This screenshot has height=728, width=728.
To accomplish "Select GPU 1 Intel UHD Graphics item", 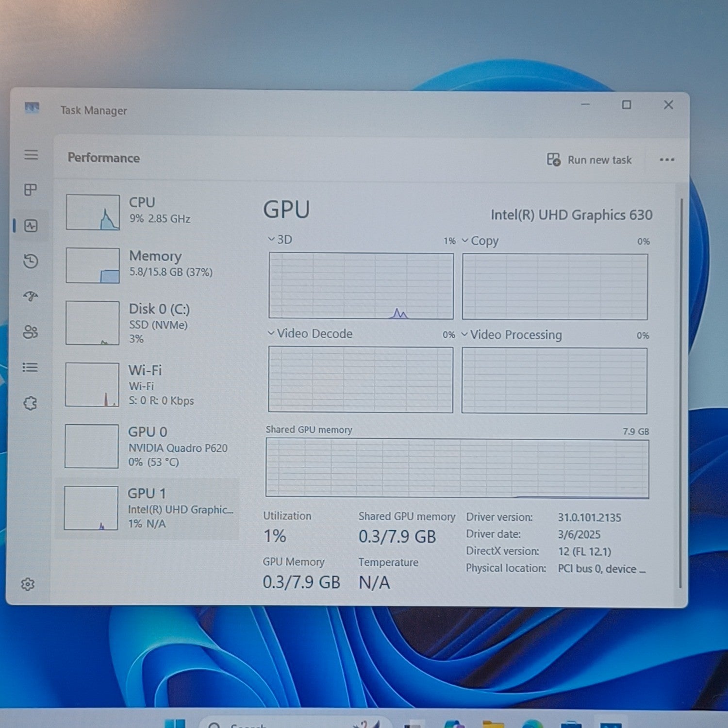I will coord(148,508).
